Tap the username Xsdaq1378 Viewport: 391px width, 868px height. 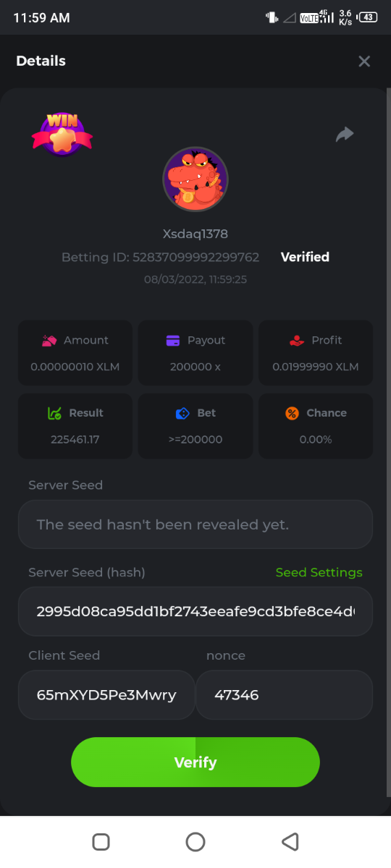[x=195, y=234]
